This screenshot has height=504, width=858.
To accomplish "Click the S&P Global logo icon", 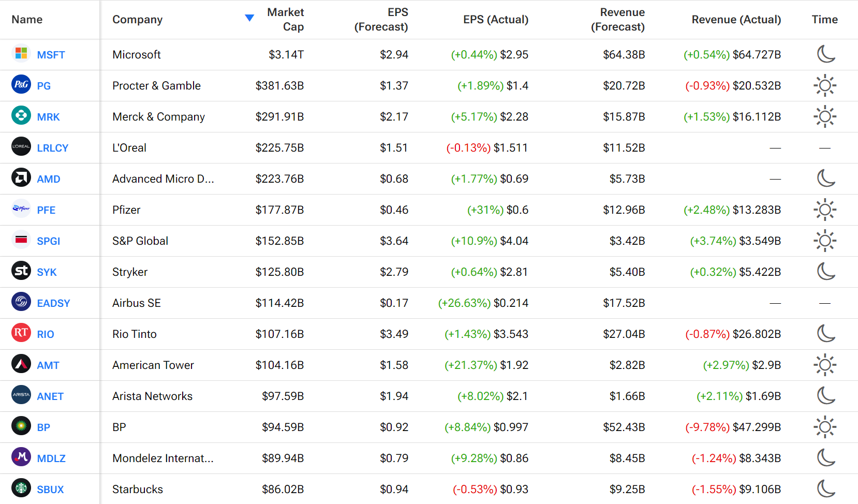I will pyautogui.click(x=21, y=240).
